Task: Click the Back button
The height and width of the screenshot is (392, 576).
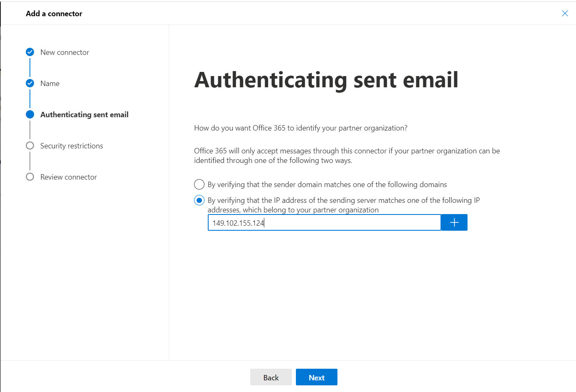Action: (271, 377)
